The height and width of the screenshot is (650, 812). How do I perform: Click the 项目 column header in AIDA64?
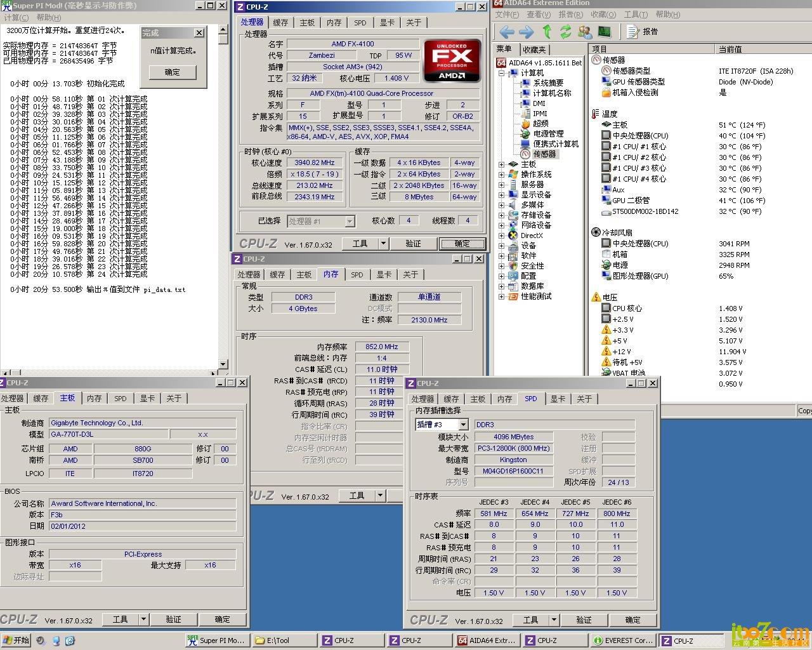pos(653,49)
